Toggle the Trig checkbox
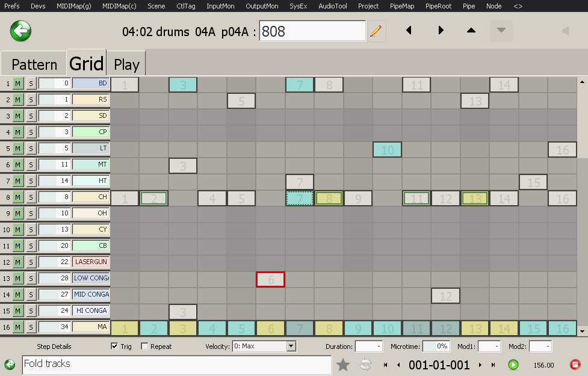The width and height of the screenshot is (588, 376). 114,347
